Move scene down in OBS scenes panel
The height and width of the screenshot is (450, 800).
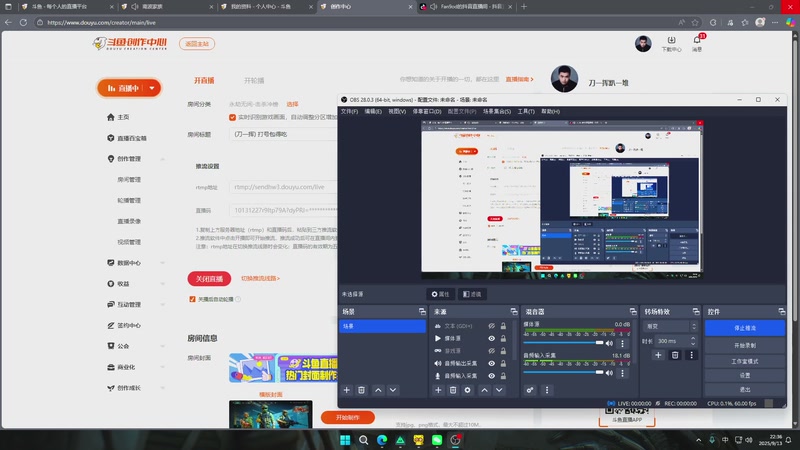393,390
